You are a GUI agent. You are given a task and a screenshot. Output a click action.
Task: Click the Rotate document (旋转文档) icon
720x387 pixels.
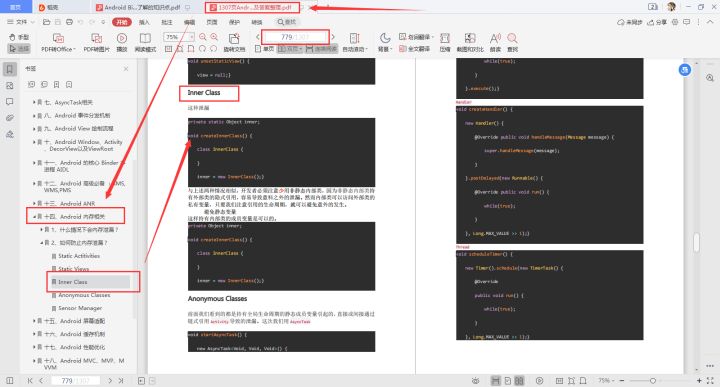tap(234, 43)
